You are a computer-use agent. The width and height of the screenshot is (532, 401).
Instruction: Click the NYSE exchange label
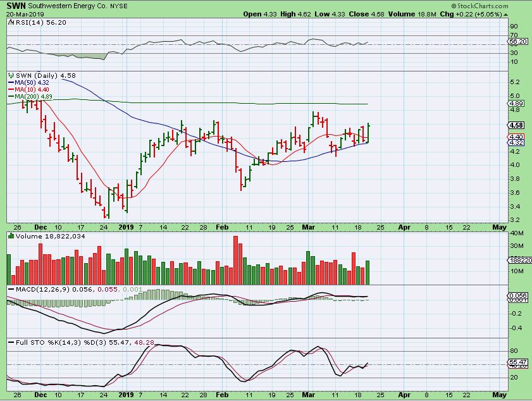[x=119, y=6]
